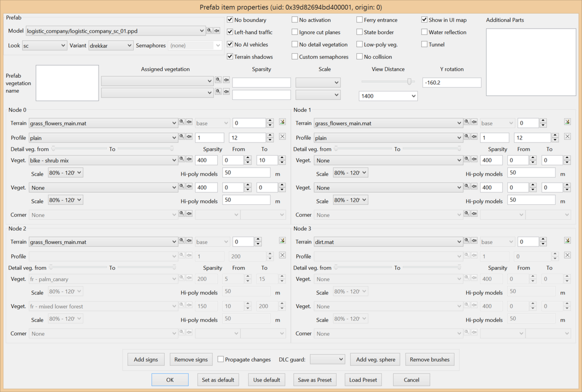
Task: Click arrow icon beside Node 0 'blke - shrub mix'
Action: pyautogui.click(x=189, y=159)
